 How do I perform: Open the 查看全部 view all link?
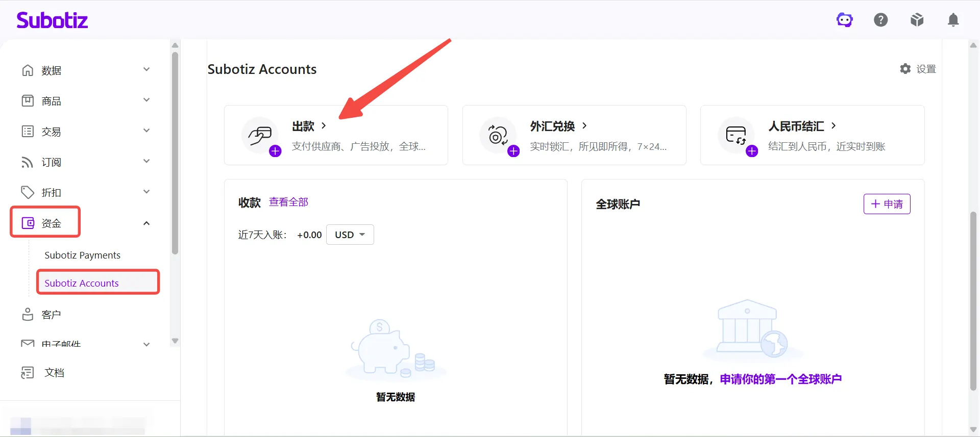(x=289, y=202)
